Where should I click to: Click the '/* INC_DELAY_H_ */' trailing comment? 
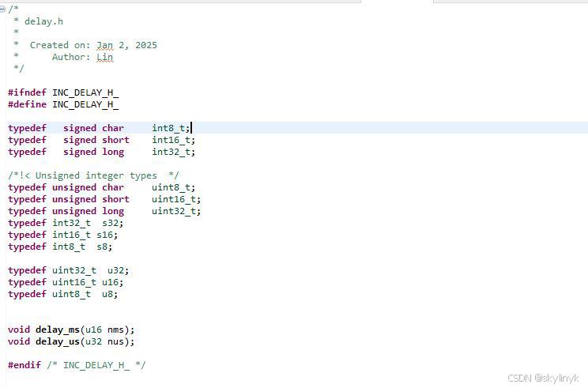96,366
